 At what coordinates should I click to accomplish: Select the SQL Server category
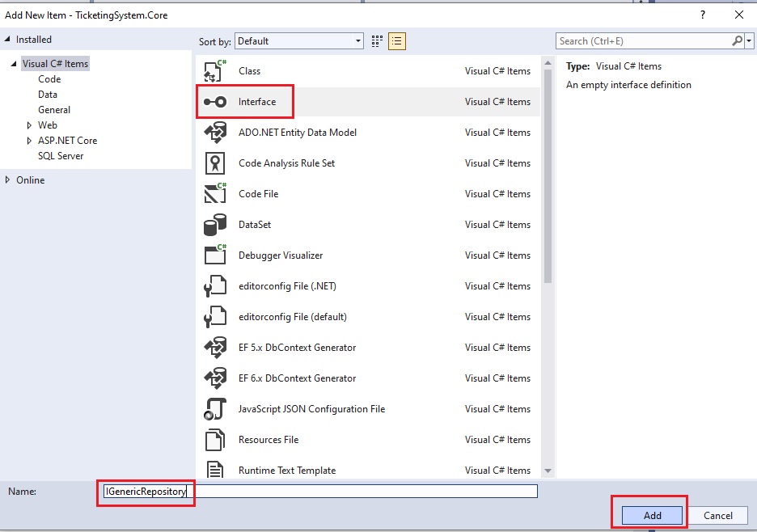coord(61,156)
